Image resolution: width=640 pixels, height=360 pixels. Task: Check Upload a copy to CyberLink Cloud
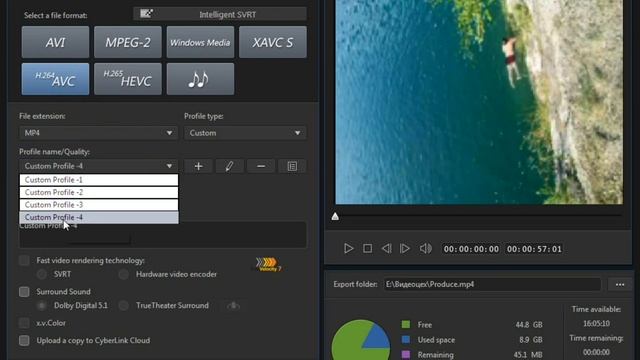point(24,340)
